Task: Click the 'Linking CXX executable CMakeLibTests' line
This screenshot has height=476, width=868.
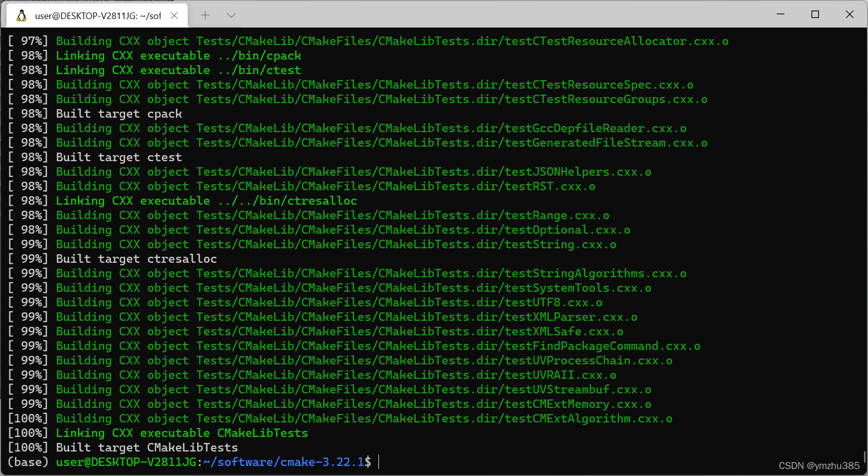Action: [158, 433]
